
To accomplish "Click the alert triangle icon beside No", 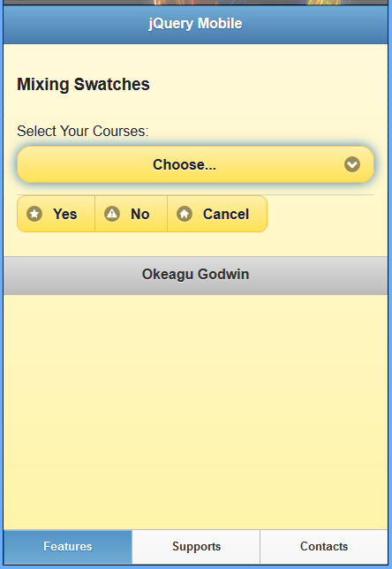I will point(112,214).
